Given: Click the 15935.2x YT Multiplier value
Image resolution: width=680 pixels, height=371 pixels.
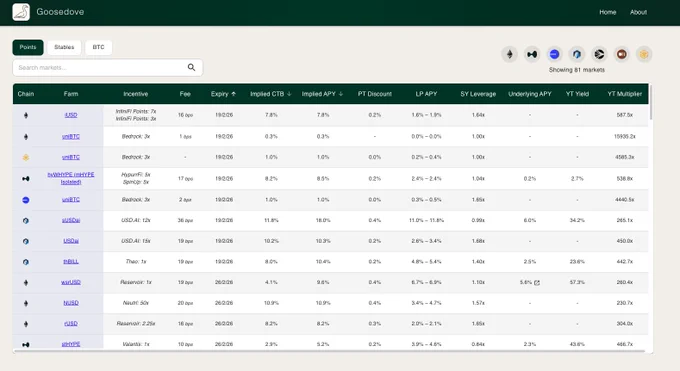Looking at the screenshot, I should point(624,136).
